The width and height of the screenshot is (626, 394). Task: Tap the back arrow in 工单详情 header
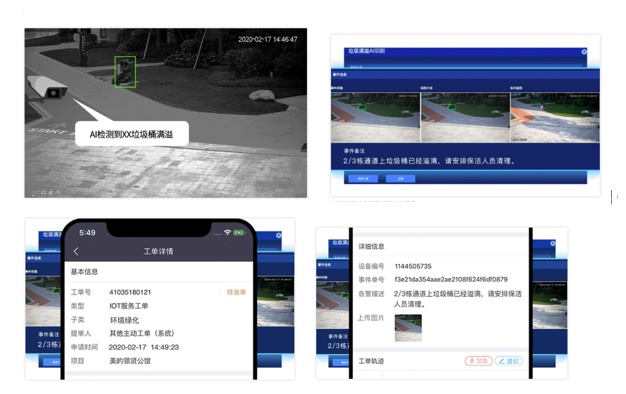click(76, 251)
